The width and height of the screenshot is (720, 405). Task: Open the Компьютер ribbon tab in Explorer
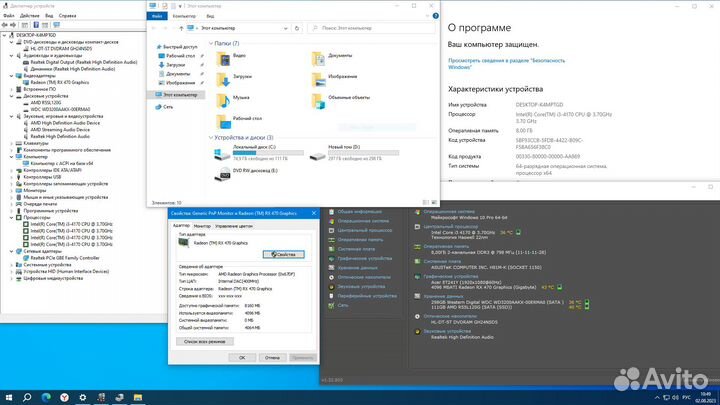click(184, 16)
